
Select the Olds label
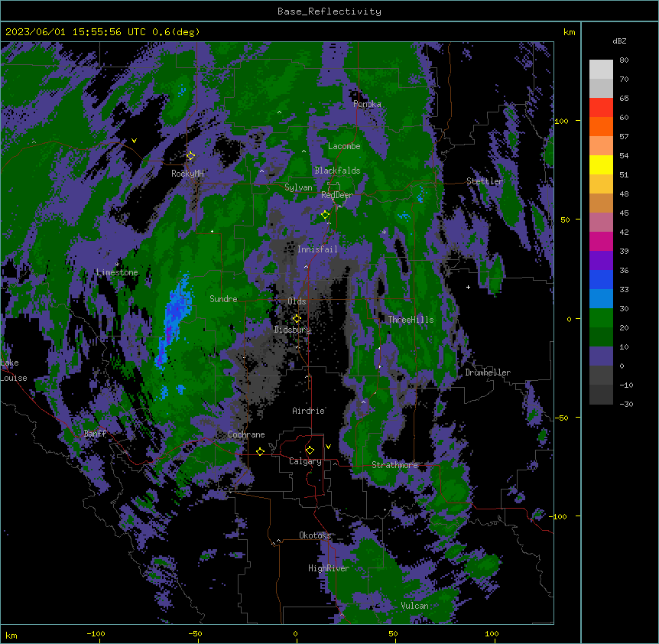(x=297, y=301)
